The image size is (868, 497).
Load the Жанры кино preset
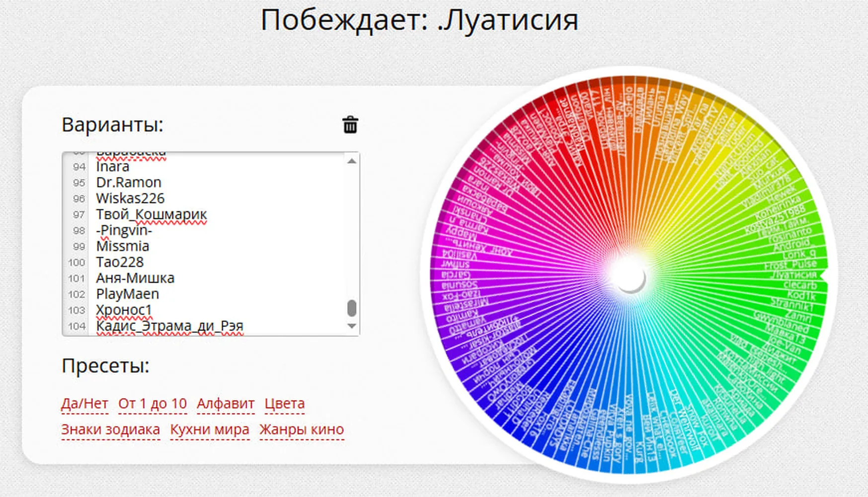[302, 429]
